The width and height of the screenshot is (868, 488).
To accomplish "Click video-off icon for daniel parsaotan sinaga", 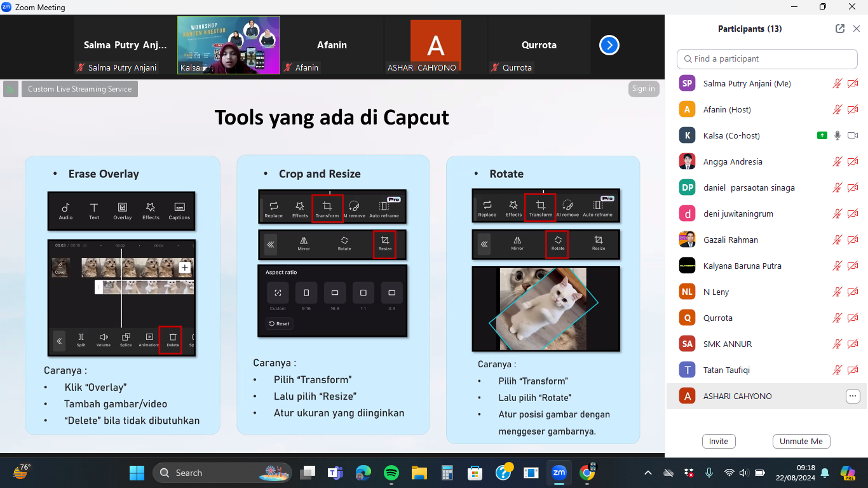I will click(853, 187).
